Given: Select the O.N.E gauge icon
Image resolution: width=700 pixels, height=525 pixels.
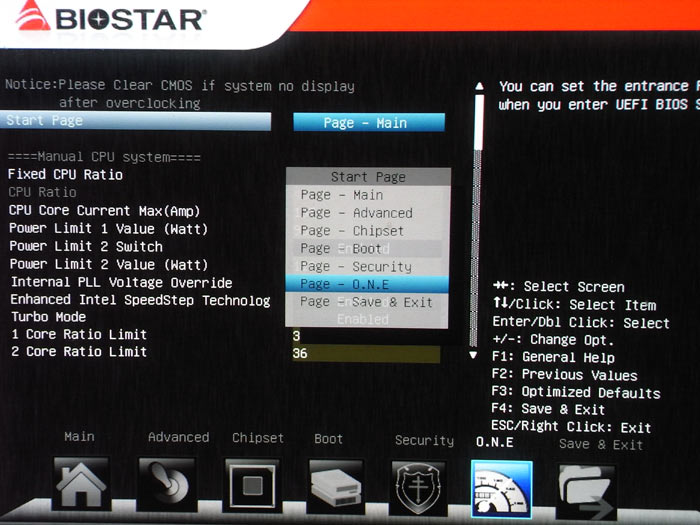Looking at the screenshot, I should 501,487.
